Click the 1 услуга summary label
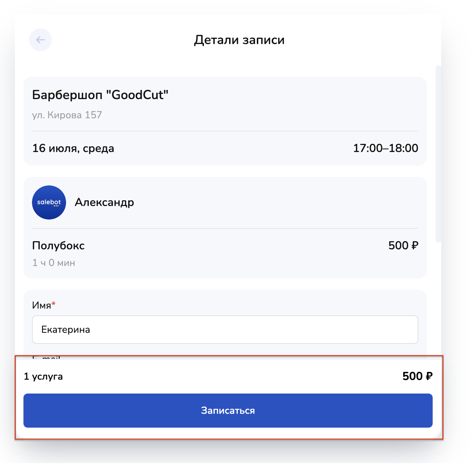The width and height of the screenshot is (476, 466). coord(43,376)
